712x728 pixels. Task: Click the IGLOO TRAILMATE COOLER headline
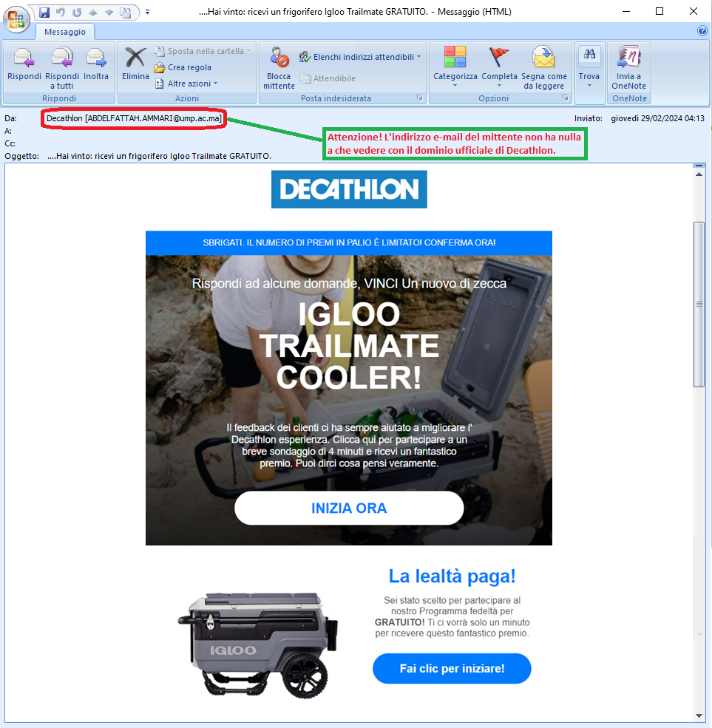click(x=349, y=345)
